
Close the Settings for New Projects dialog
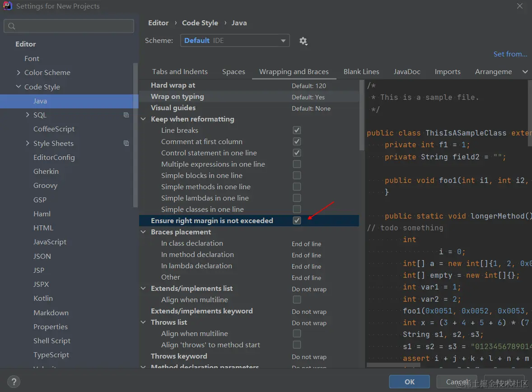click(519, 6)
